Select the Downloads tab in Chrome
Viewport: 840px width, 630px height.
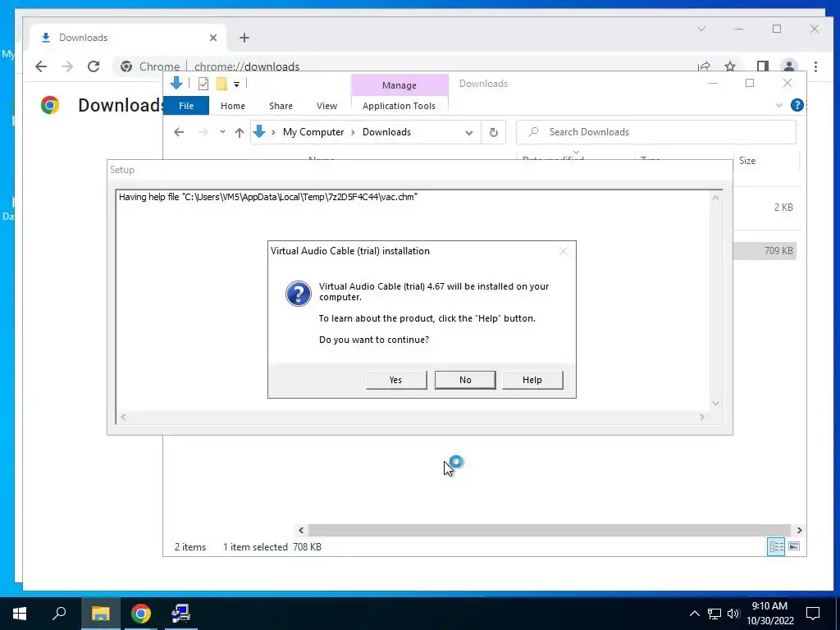pyautogui.click(x=127, y=38)
